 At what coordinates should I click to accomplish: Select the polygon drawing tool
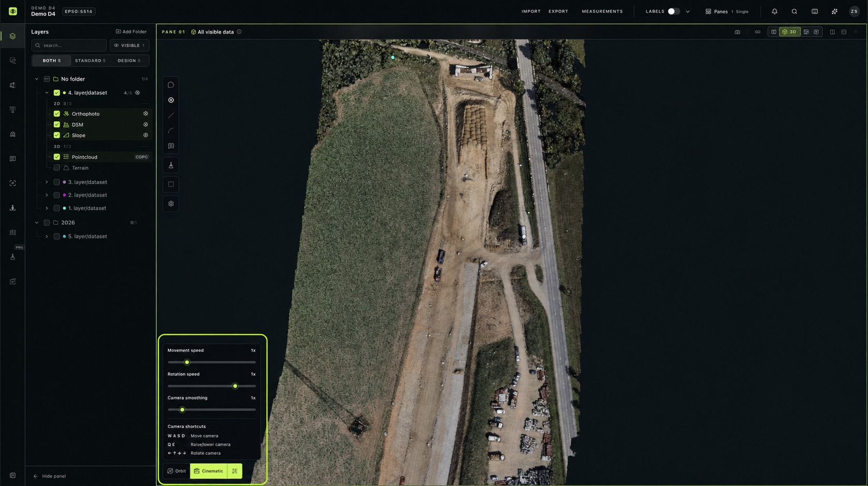[x=171, y=85]
